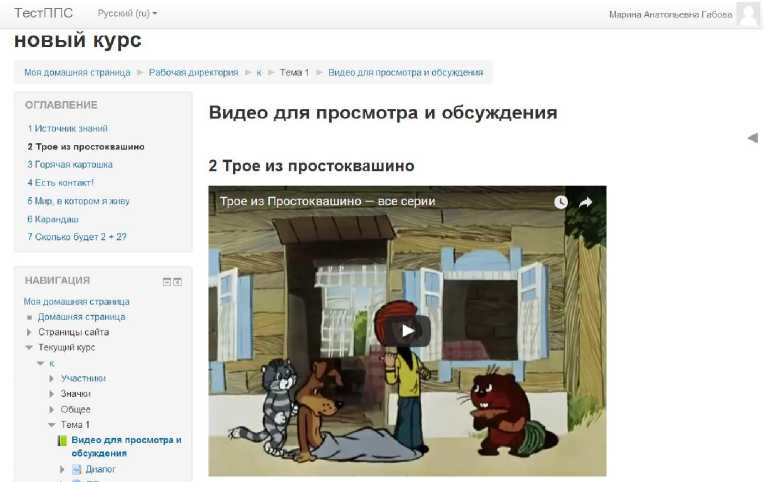This screenshot has height=482, width=763.
Task: Collapse the Текущий курс tree node
Action: pyautogui.click(x=29, y=347)
